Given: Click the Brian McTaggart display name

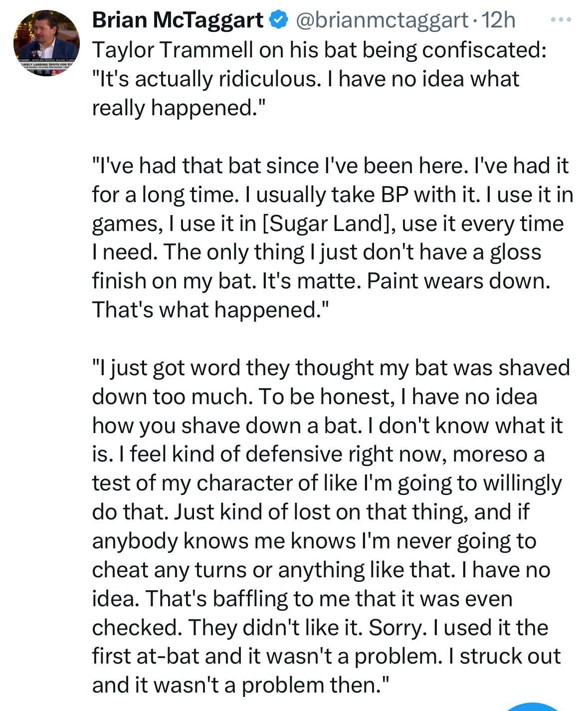Looking at the screenshot, I should (x=178, y=20).
